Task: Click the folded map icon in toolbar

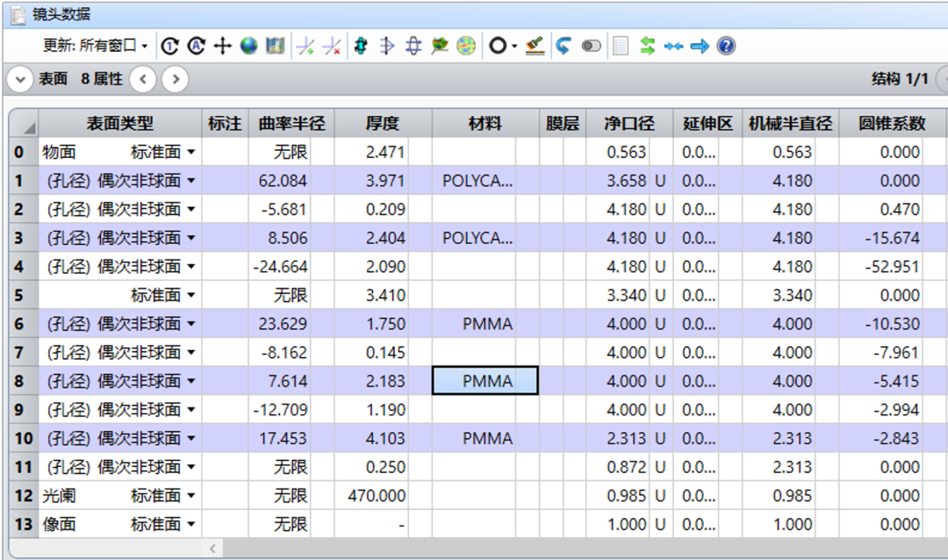Action: click(x=275, y=46)
